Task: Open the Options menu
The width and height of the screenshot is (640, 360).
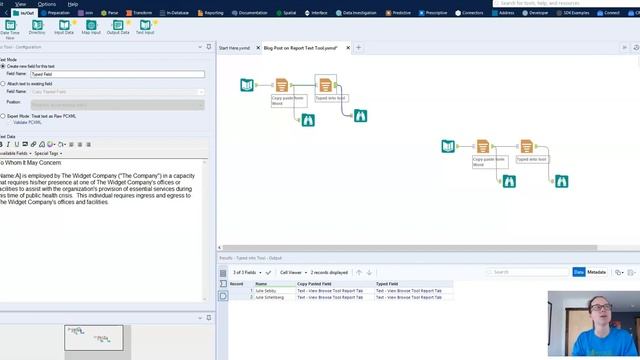Action: (x=47, y=4)
